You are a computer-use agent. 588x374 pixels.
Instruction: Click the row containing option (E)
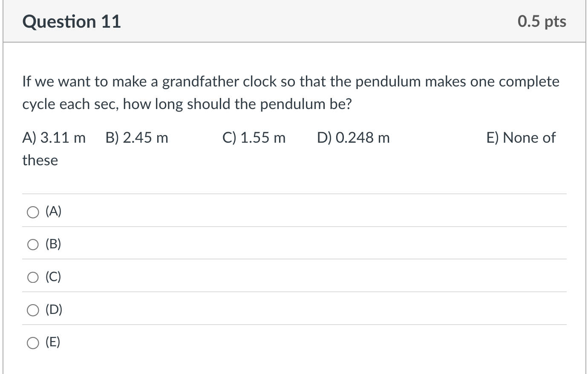[294, 342]
